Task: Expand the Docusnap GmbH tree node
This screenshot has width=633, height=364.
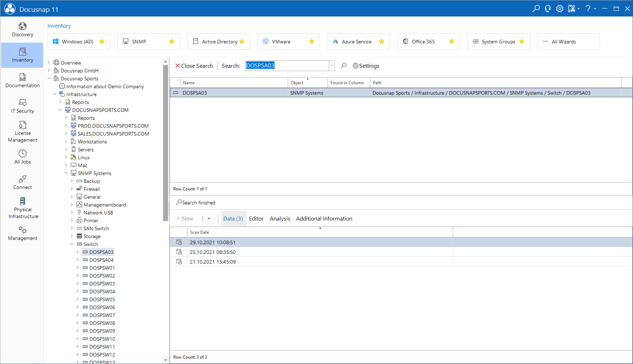Action: (x=49, y=71)
